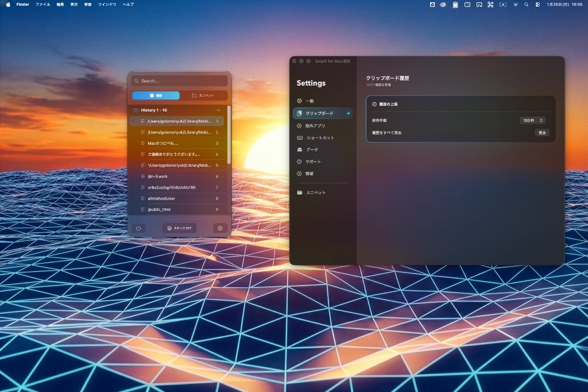Click the Spotlight search icon in the menu bar
The image size is (588, 392).
(x=526, y=5)
